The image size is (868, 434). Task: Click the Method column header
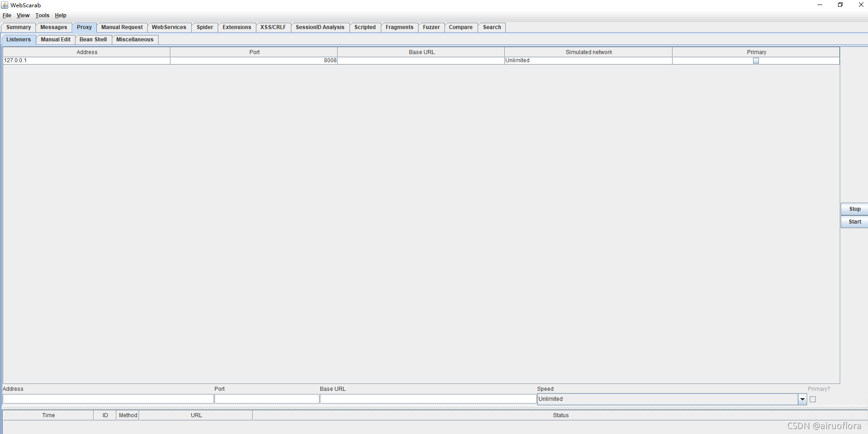click(x=128, y=415)
